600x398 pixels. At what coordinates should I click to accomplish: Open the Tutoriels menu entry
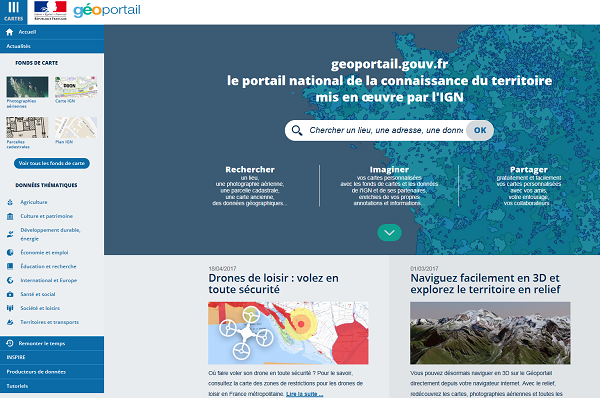(52, 386)
